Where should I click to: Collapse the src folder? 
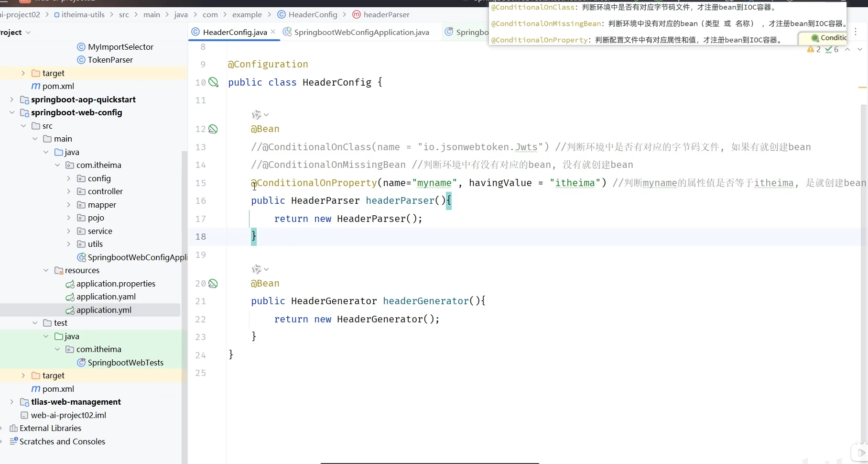click(x=23, y=126)
